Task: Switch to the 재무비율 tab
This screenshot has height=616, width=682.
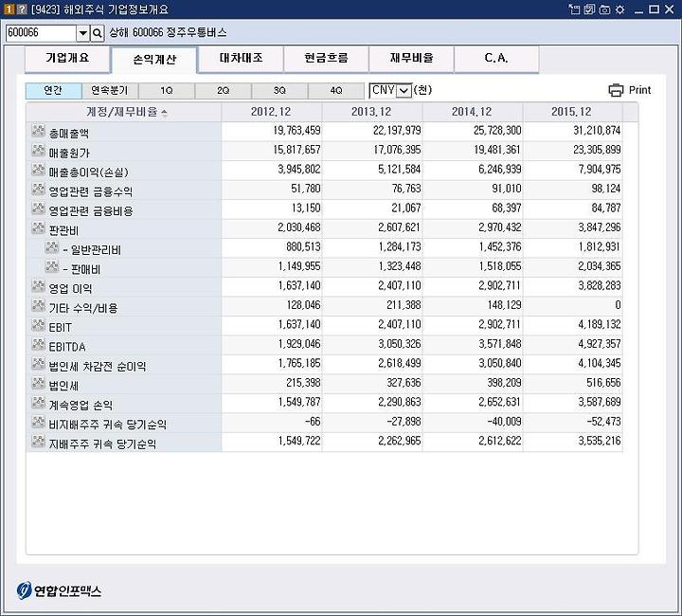Action: pyautogui.click(x=411, y=59)
